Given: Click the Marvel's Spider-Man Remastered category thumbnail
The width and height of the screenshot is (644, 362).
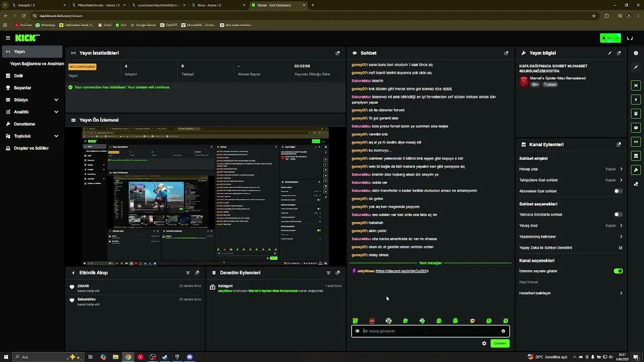Looking at the screenshot, I should point(524,81).
